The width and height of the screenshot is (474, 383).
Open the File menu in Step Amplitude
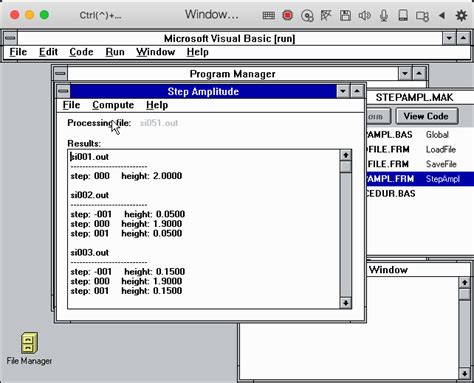[71, 105]
